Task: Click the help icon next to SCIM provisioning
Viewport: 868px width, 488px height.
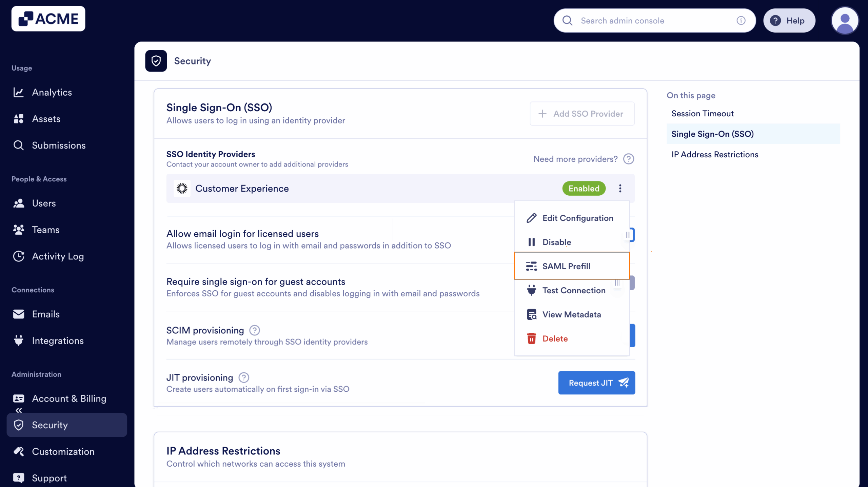Action: click(254, 330)
